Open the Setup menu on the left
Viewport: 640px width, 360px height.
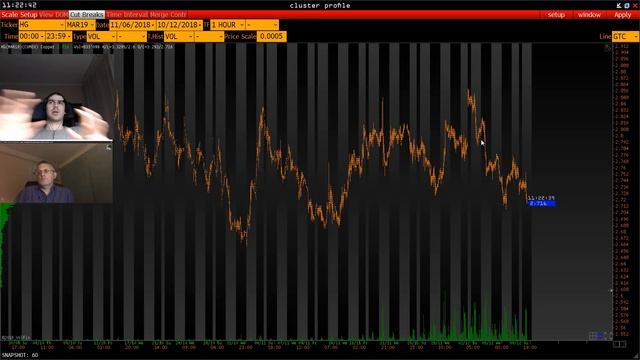click(x=29, y=15)
